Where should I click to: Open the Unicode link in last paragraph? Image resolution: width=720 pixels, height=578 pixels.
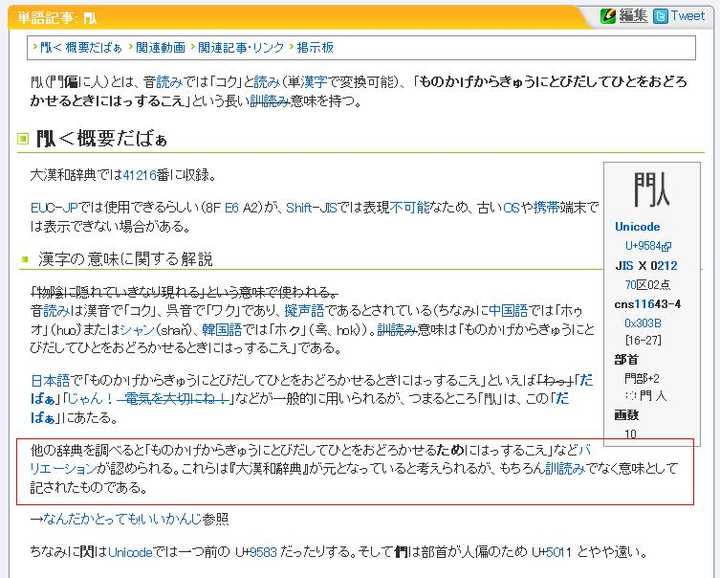130,551
